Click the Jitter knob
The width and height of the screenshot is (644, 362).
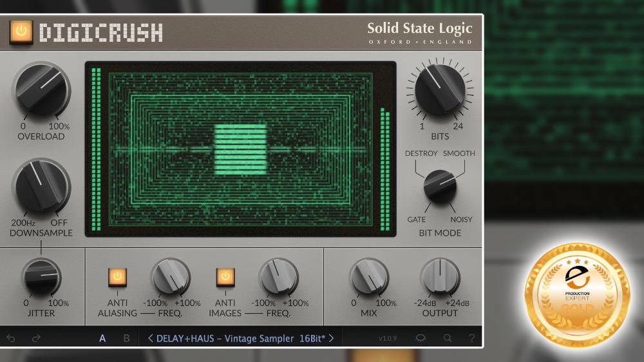point(41,276)
